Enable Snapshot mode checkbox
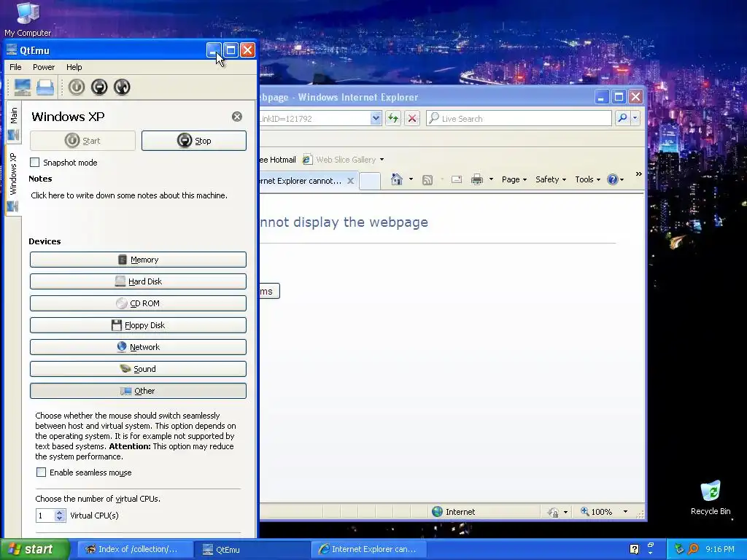 point(35,163)
